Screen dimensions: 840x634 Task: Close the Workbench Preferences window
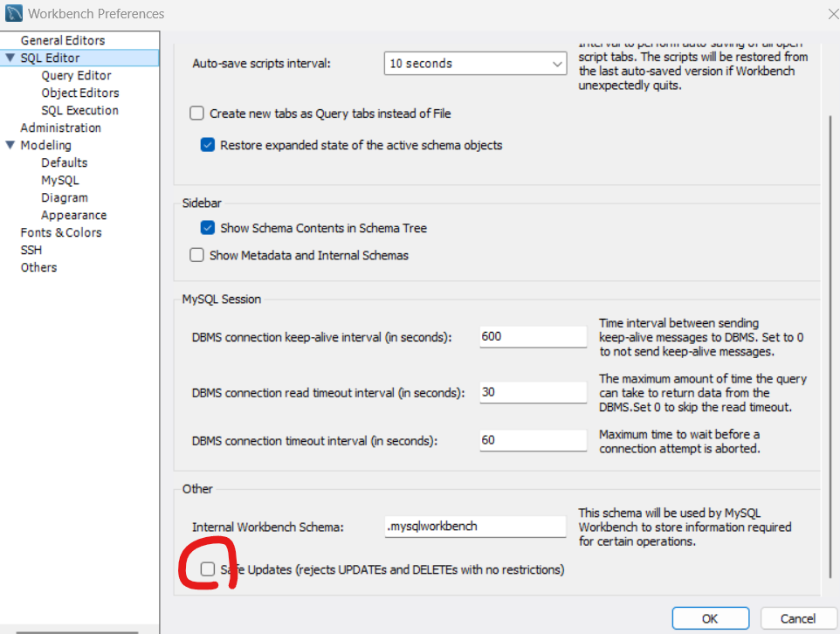point(833,14)
